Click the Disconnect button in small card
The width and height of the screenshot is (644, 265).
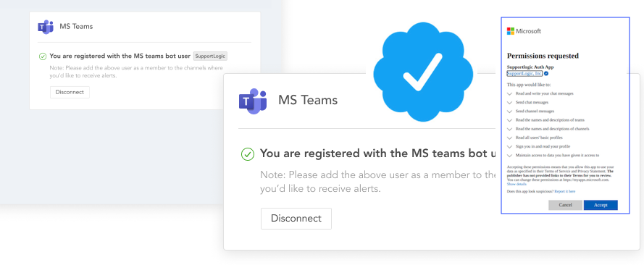click(70, 92)
